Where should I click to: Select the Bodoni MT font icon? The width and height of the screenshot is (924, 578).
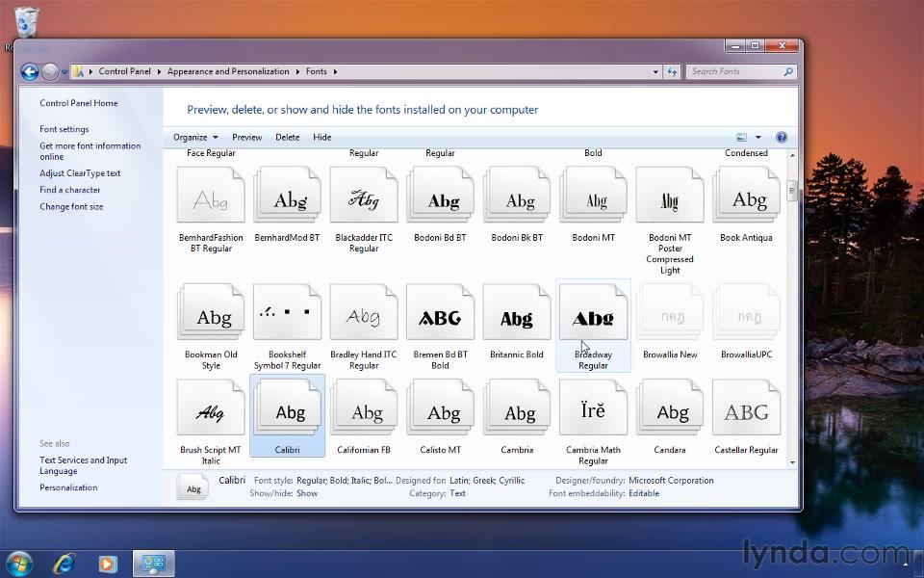click(x=594, y=196)
